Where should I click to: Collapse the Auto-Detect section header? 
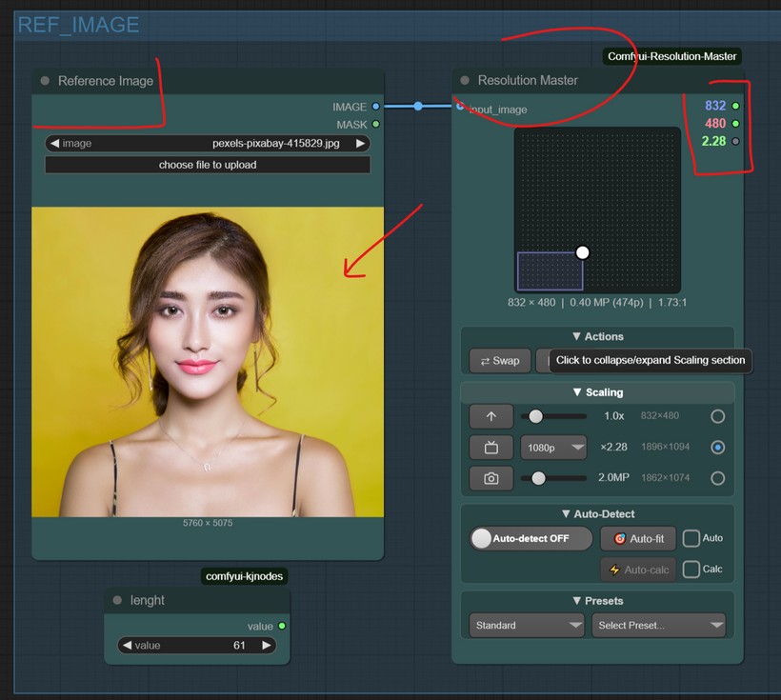tap(597, 513)
